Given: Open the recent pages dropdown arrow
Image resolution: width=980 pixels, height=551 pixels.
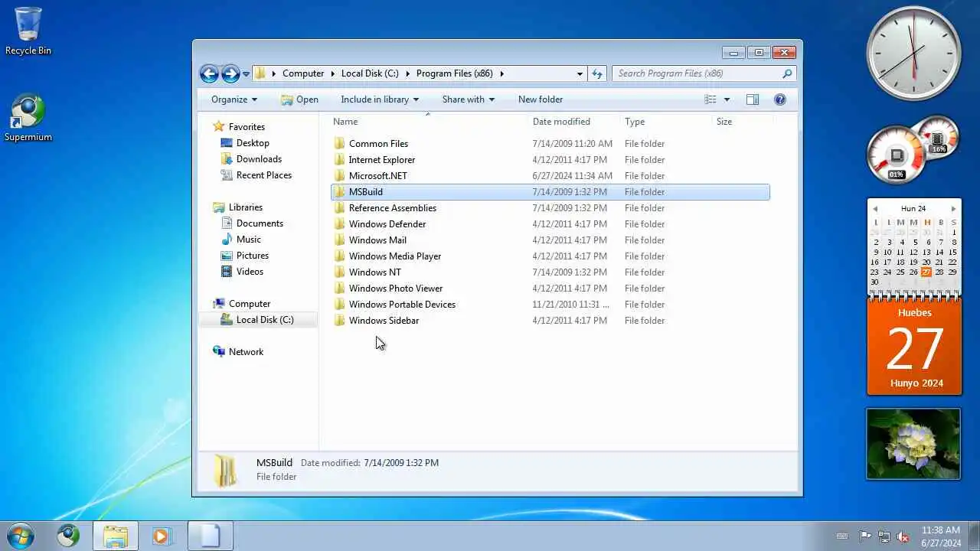Looking at the screenshot, I should point(246,74).
